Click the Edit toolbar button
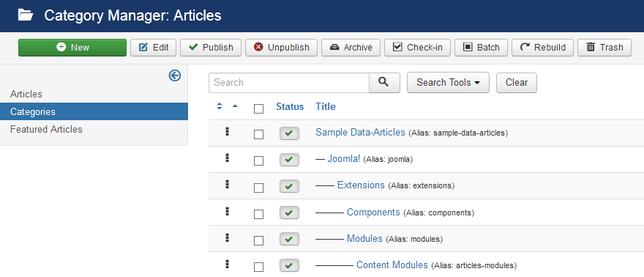 [x=154, y=48]
